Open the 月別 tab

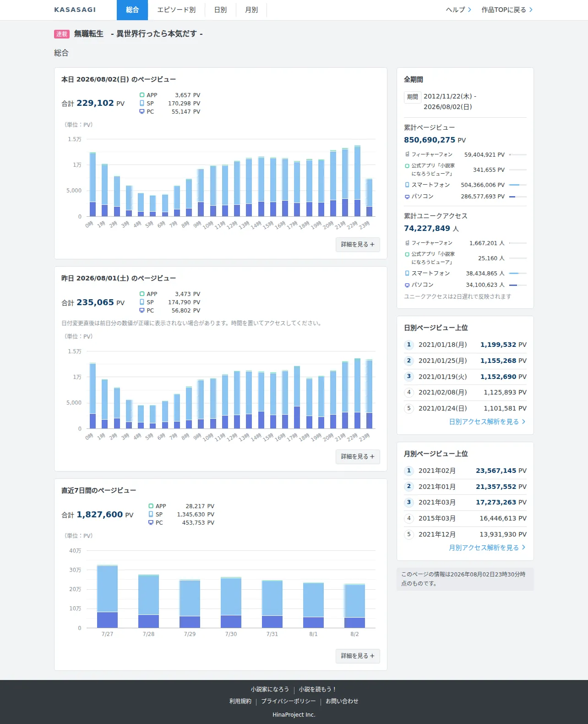[251, 10]
